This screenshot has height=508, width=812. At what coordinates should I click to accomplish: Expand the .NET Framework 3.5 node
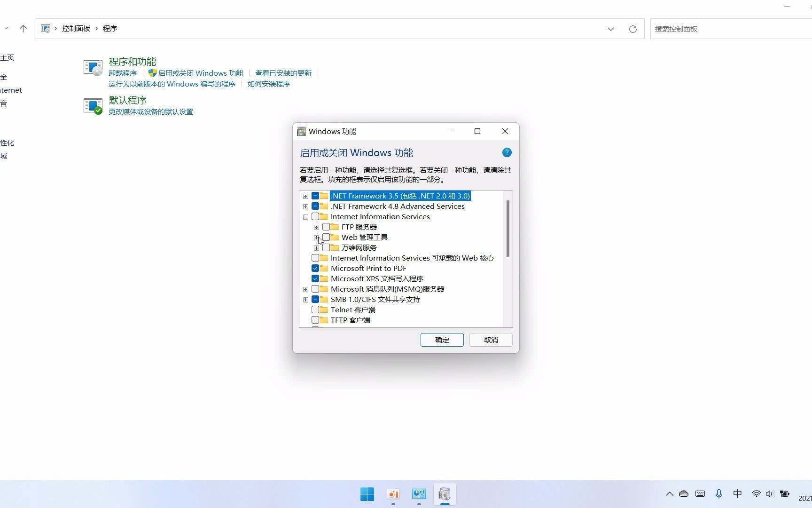pos(305,196)
